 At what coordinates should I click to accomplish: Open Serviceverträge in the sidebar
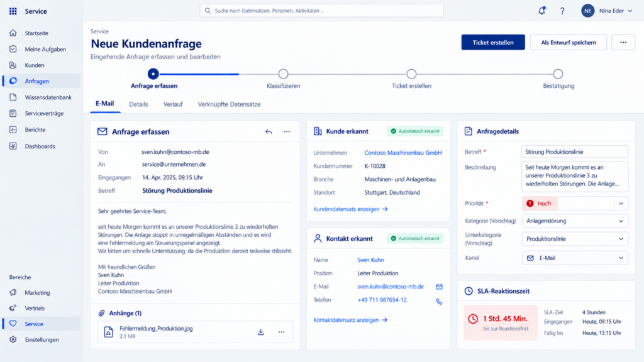(x=42, y=113)
